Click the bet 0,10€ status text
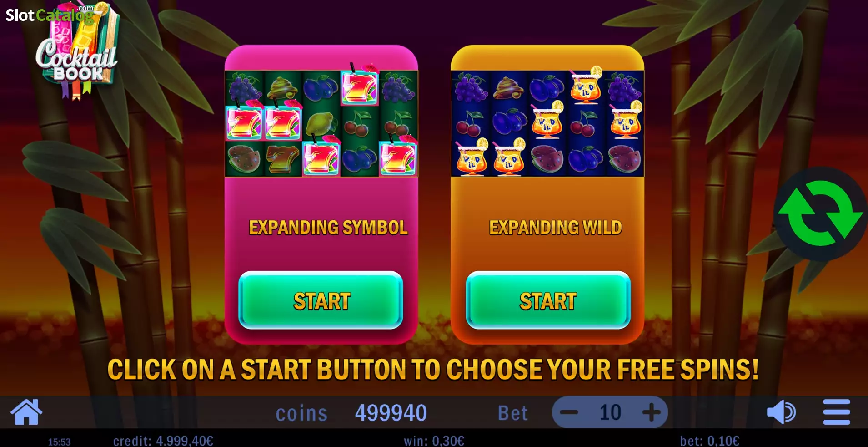 pyautogui.click(x=710, y=441)
